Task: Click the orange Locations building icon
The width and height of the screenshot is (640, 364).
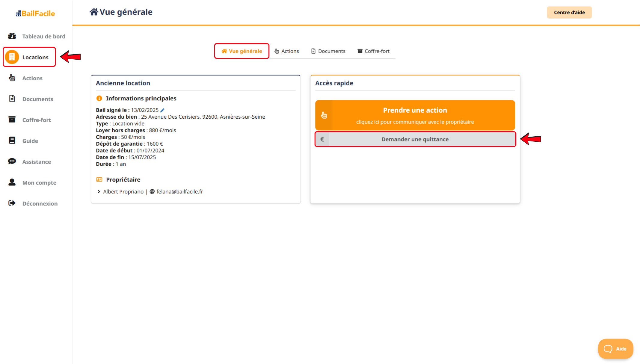Action: click(x=12, y=57)
